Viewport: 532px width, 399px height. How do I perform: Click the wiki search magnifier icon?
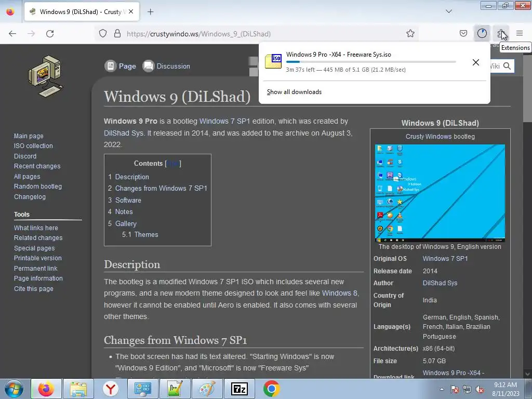point(507,66)
